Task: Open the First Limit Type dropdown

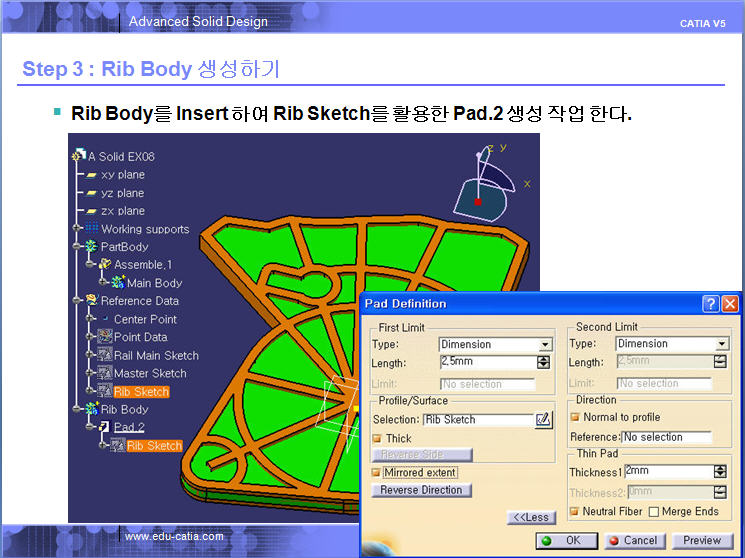Action: [x=544, y=344]
